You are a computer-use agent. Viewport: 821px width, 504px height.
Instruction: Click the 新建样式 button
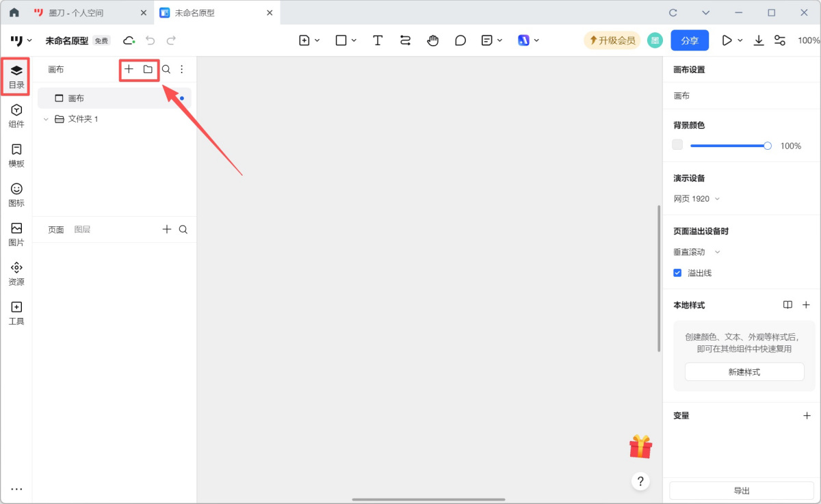click(x=744, y=372)
